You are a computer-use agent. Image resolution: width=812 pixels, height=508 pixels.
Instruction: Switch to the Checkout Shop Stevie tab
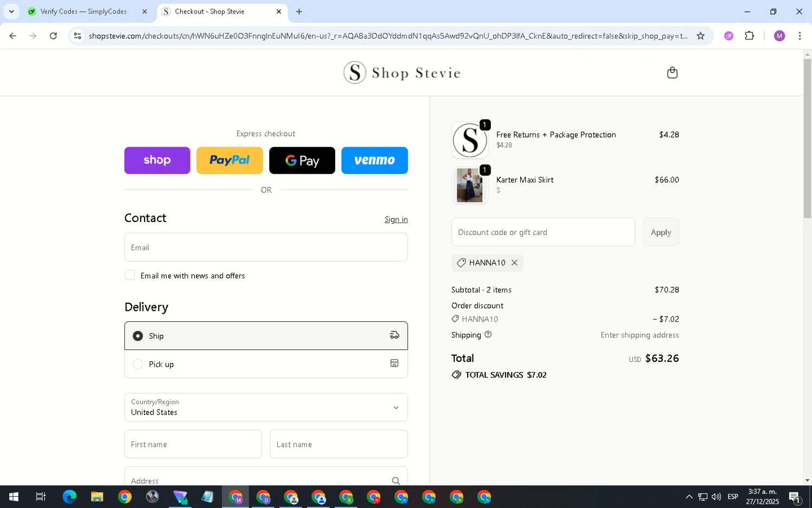coord(222,11)
